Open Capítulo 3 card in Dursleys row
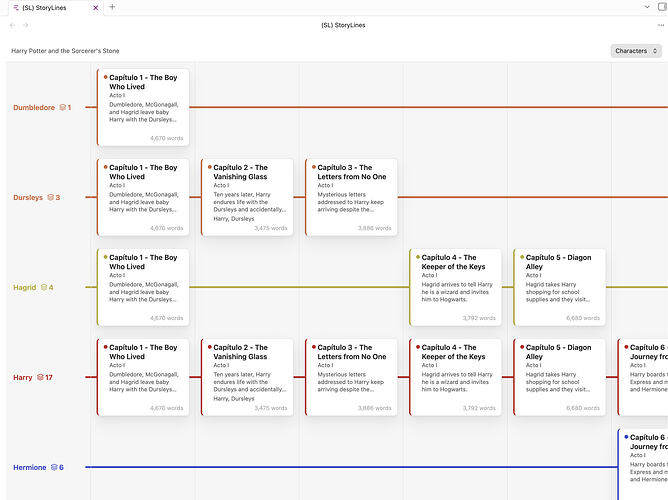Viewport: 668px width, 500px height. coord(351,197)
